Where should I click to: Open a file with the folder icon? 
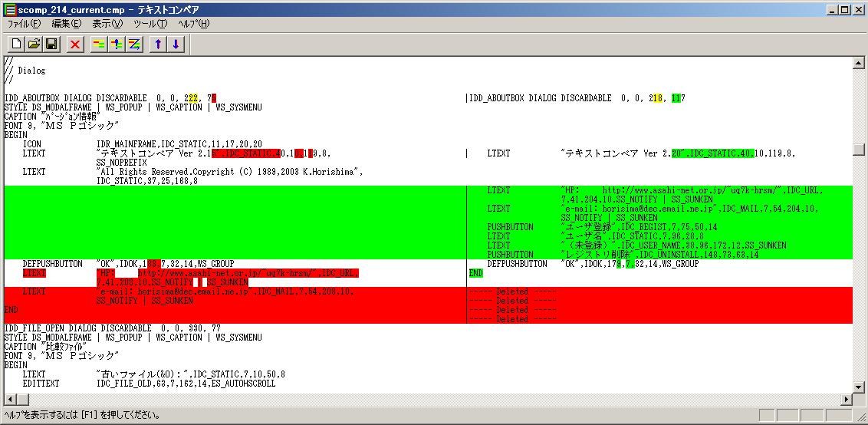[34, 44]
